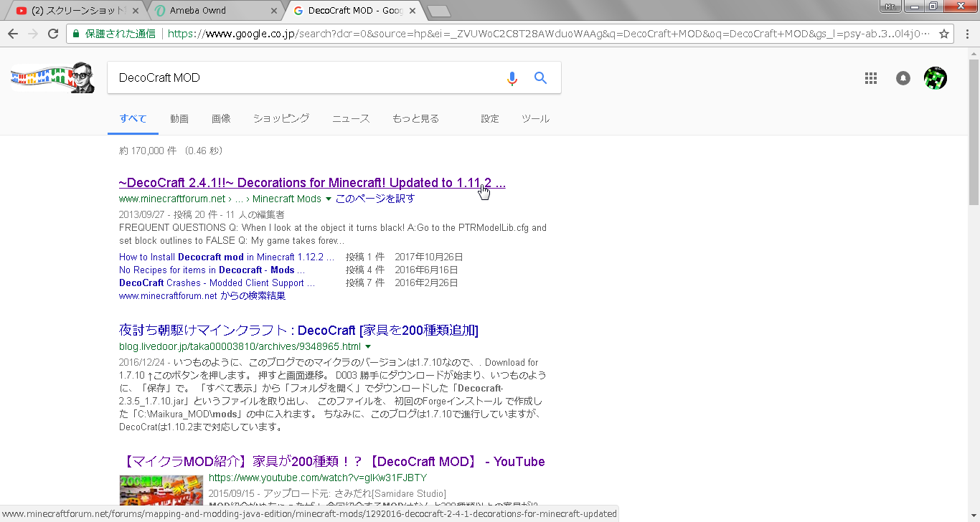Close the DecoCraft MOD Google tab

[x=412, y=11]
